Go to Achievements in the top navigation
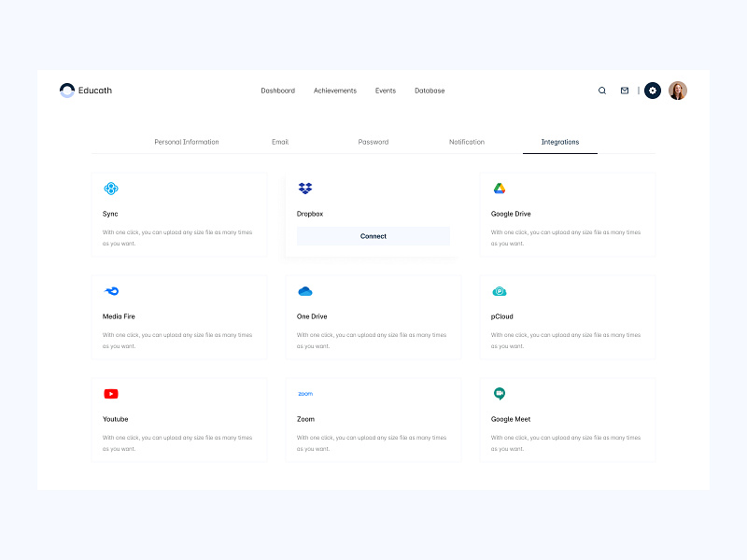Screen dimensions: 747x560 click(335, 91)
